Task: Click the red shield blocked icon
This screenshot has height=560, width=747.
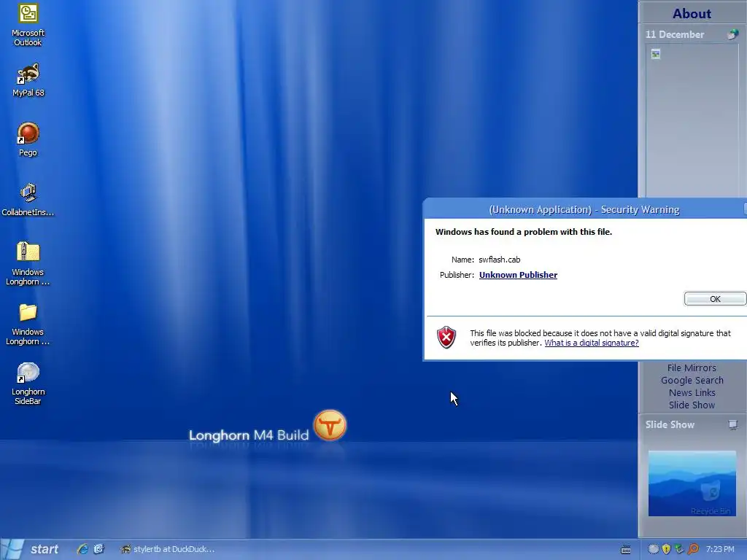Action: coord(446,337)
